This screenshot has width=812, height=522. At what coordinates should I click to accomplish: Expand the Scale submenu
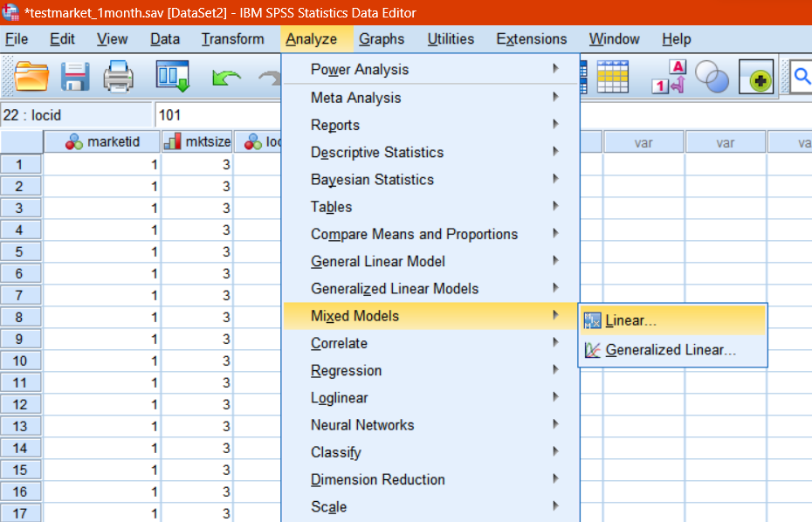(x=430, y=506)
